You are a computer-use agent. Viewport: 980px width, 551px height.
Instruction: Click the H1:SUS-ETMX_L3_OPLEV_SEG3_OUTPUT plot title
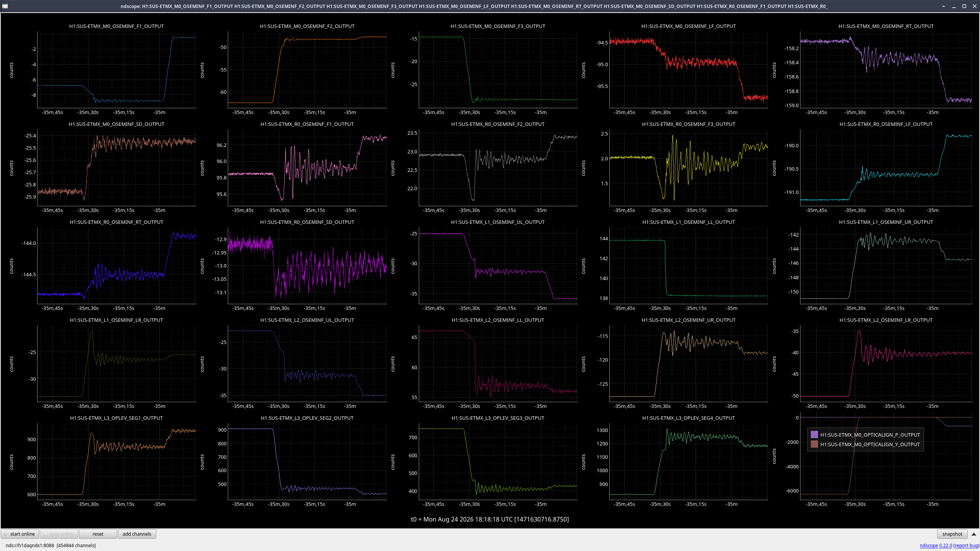click(x=498, y=418)
